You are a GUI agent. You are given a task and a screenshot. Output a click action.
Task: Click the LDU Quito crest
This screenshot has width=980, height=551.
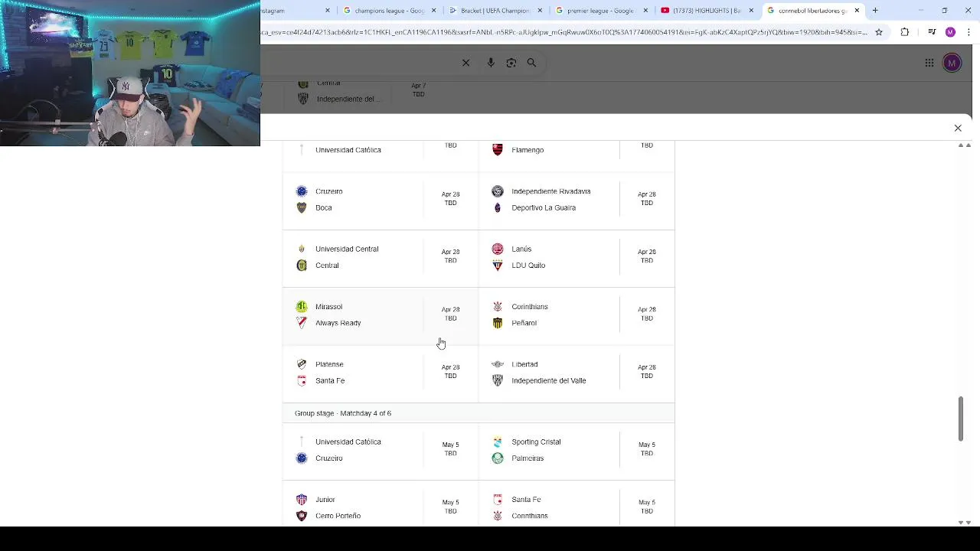[498, 266]
